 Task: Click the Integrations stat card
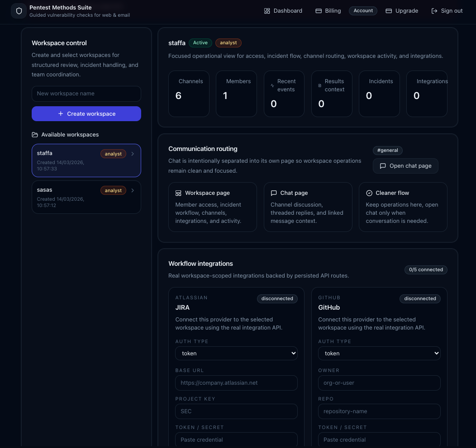427,94
